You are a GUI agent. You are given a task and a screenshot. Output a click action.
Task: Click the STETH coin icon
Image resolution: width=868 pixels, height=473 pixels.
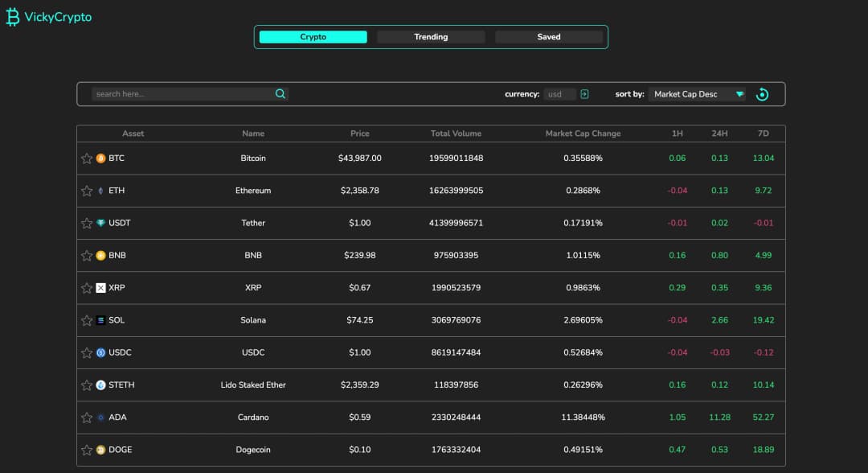pyautogui.click(x=100, y=385)
